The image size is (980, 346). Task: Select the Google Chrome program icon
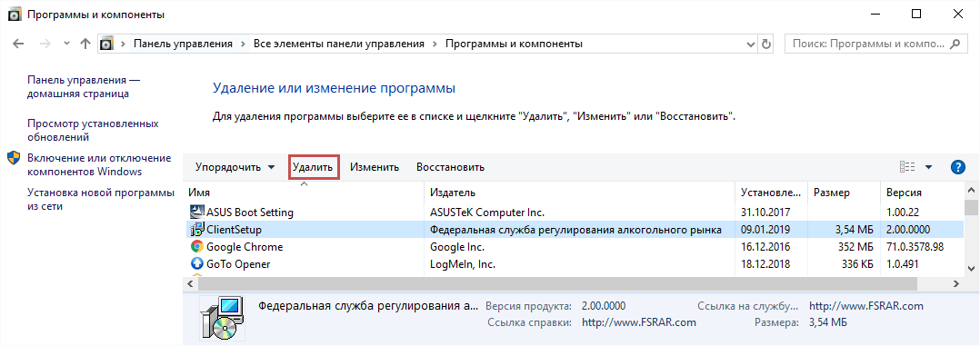pyautogui.click(x=197, y=247)
